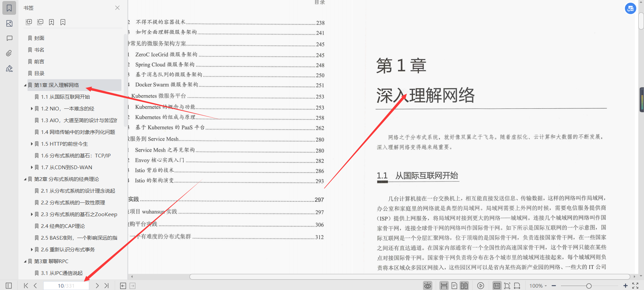Toggle the sidebar panel icon in status bar
The image size is (644, 290).
coord(9,286)
